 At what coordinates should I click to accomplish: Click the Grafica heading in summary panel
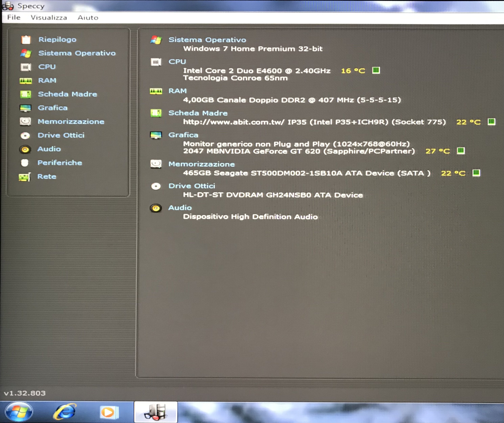pos(183,135)
